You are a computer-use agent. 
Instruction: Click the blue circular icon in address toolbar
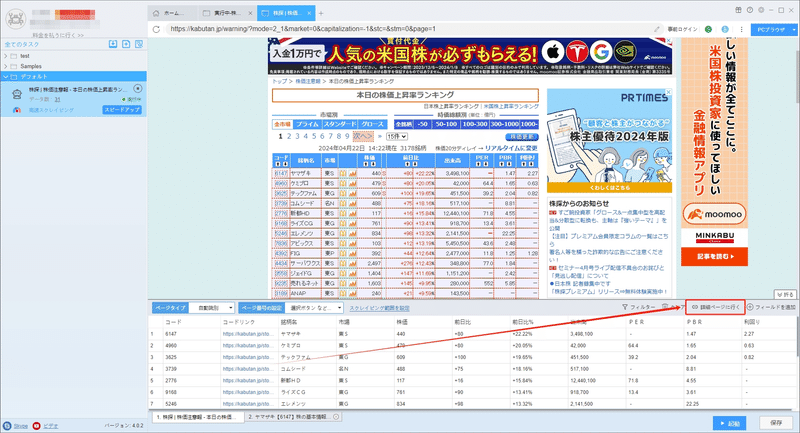[x=725, y=29]
